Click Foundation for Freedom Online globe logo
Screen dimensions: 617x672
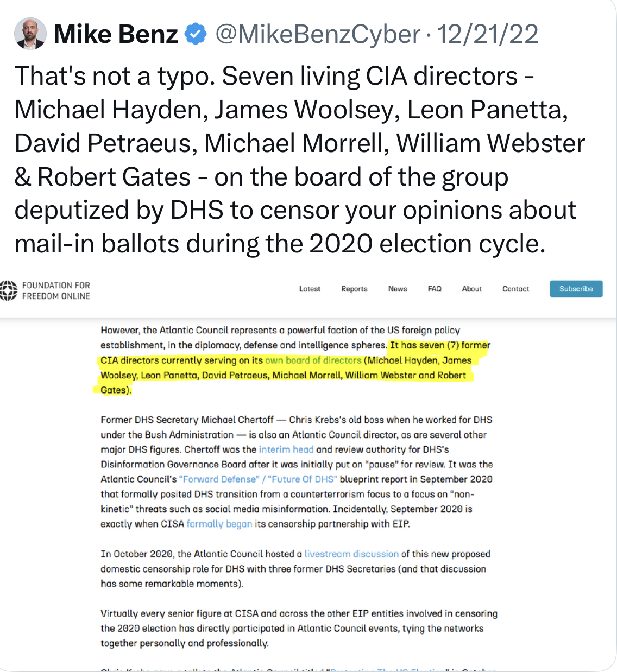(x=8, y=290)
